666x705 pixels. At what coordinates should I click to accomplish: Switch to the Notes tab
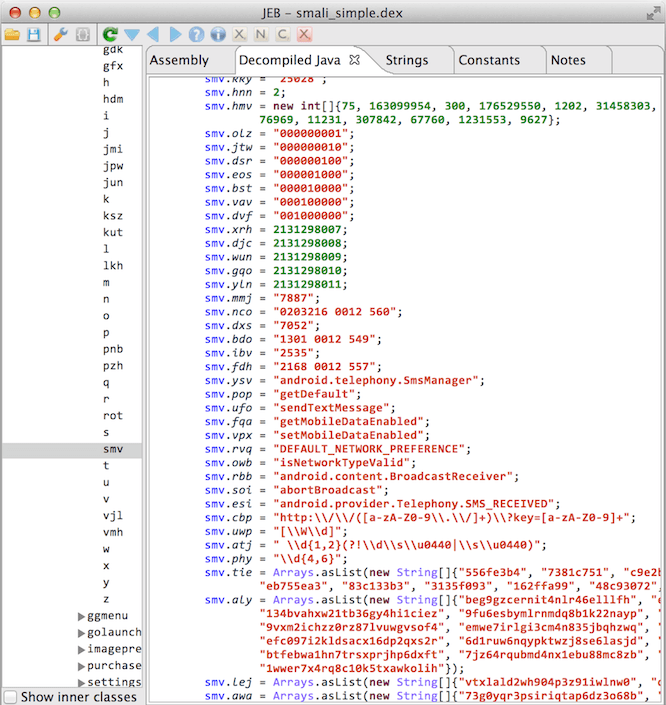coord(568,60)
